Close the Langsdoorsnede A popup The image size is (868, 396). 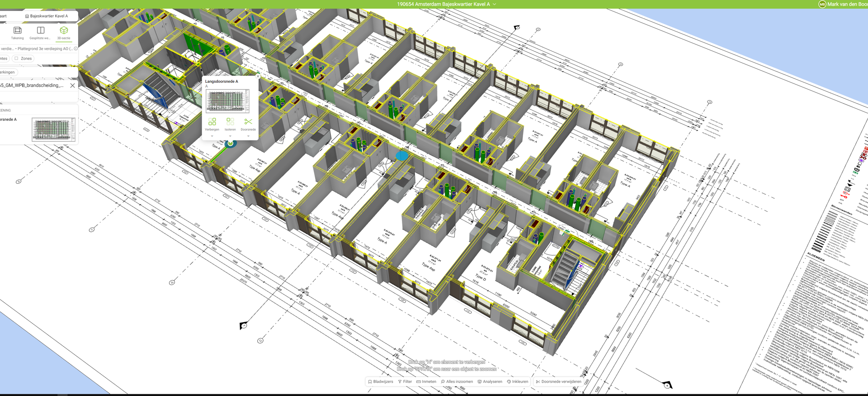click(258, 76)
